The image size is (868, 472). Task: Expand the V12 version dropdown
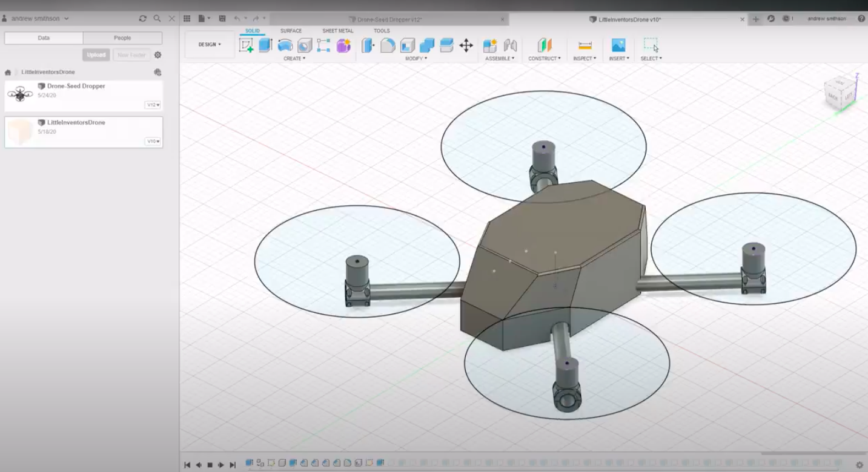coord(153,105)
